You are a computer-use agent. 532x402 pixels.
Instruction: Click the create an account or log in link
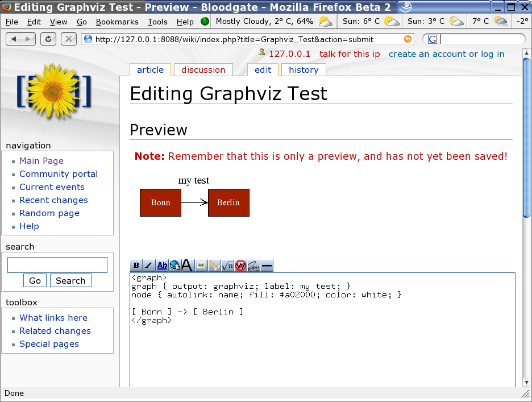pos(446,54)
